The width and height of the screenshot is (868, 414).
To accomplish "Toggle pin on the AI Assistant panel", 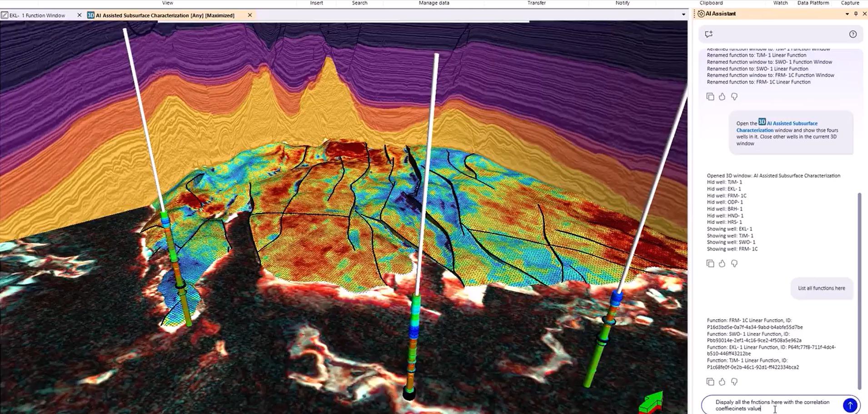I will pos(856,14).
